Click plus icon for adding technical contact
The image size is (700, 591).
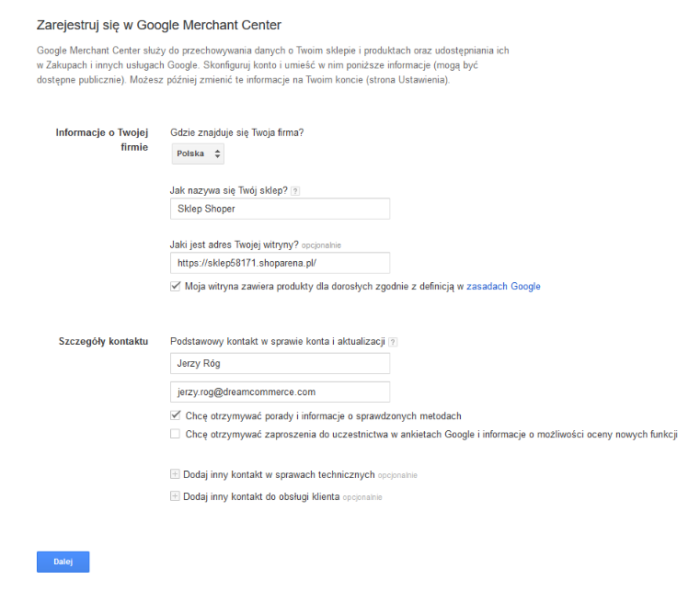point(176,475)
